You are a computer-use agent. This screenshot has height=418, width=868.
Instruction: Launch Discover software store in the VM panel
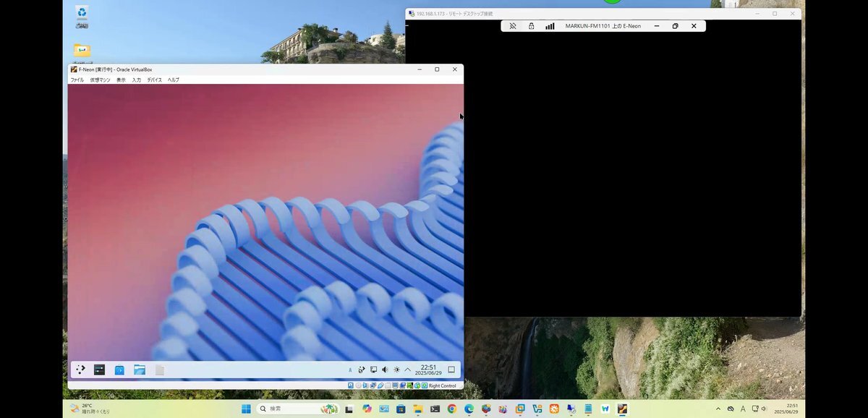119,370
